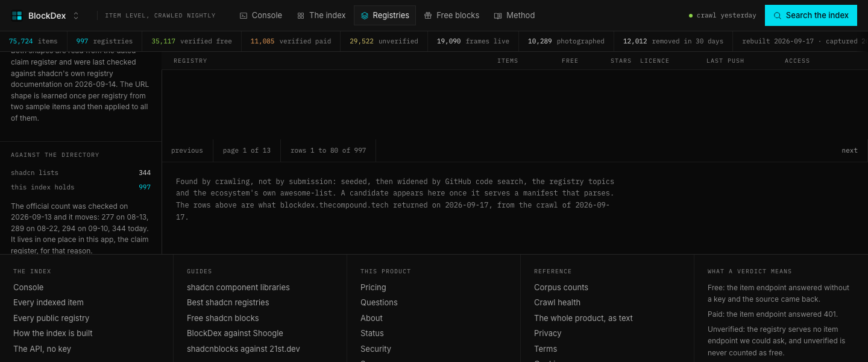
Task: Switch to The index tab
Action: click(321, 16)
